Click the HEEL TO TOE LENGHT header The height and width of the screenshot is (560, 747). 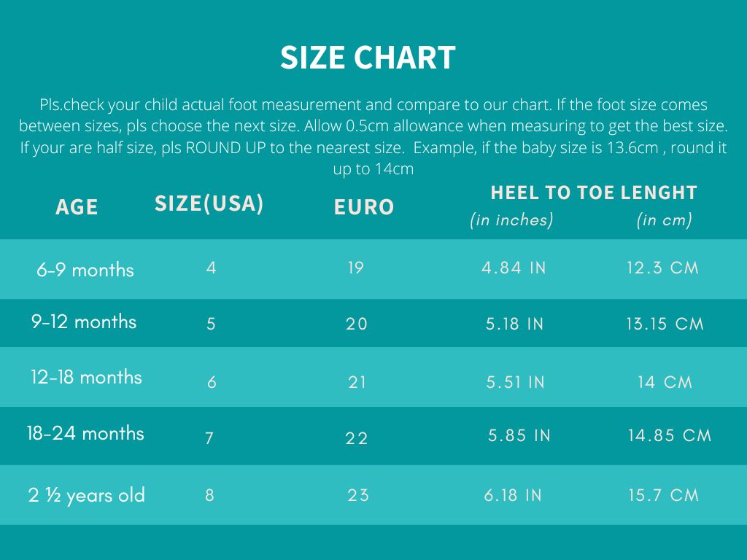594,192
